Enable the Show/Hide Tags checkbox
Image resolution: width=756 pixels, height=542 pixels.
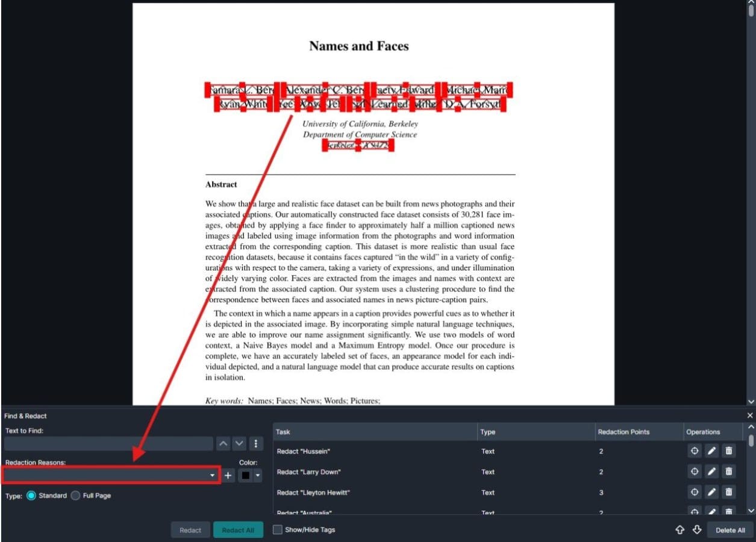[x=277, y=529]
